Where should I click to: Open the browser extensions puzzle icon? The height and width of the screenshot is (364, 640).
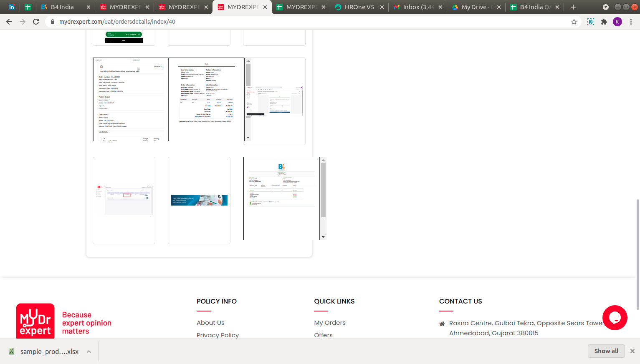click(604, 22)
